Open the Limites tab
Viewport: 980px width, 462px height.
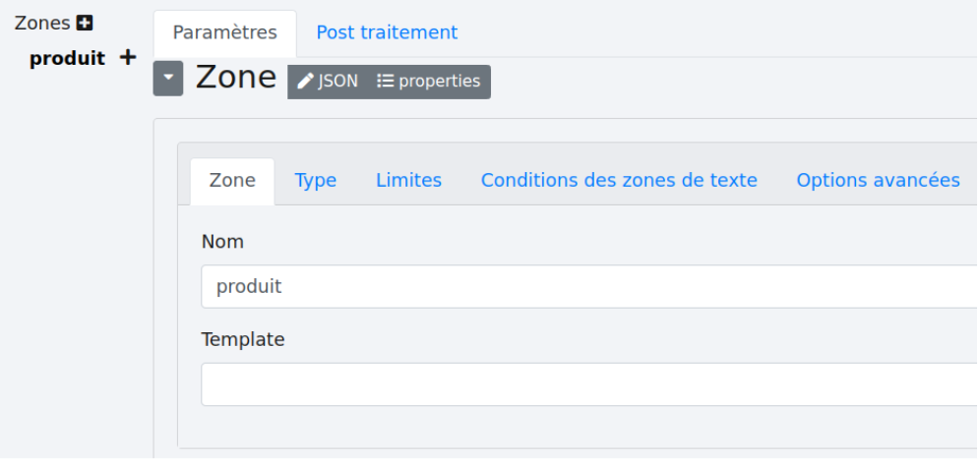pyautogui.click(x=408, y=181)
